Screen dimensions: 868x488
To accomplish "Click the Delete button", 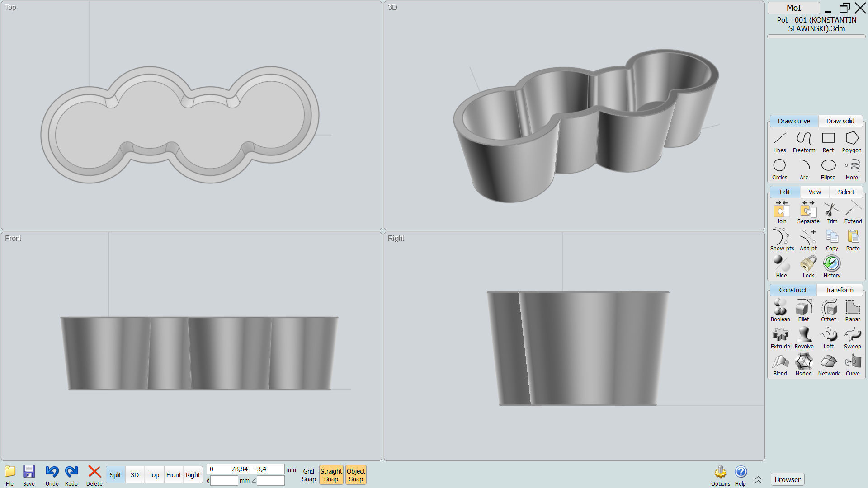I will (94, 476).
